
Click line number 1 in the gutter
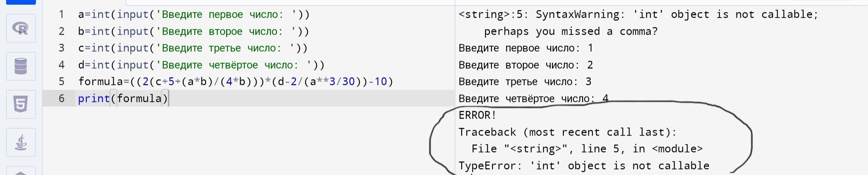tap(61, 14)
